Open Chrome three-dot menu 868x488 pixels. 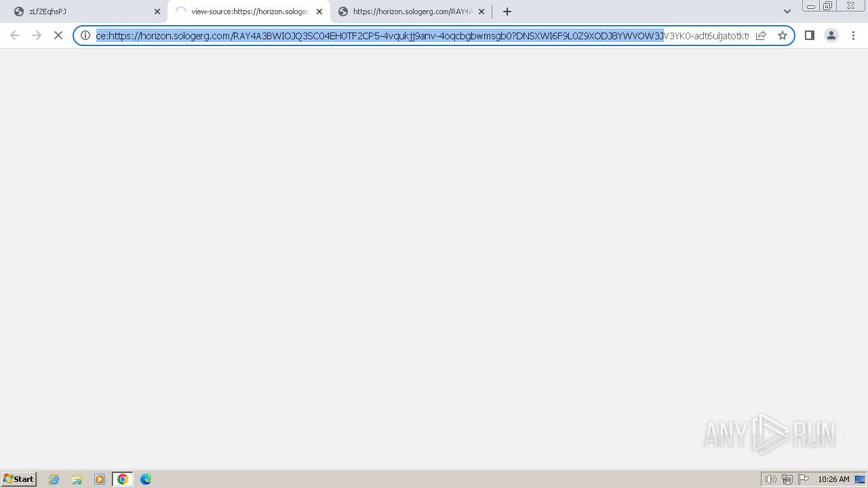(x=853, y=35)
